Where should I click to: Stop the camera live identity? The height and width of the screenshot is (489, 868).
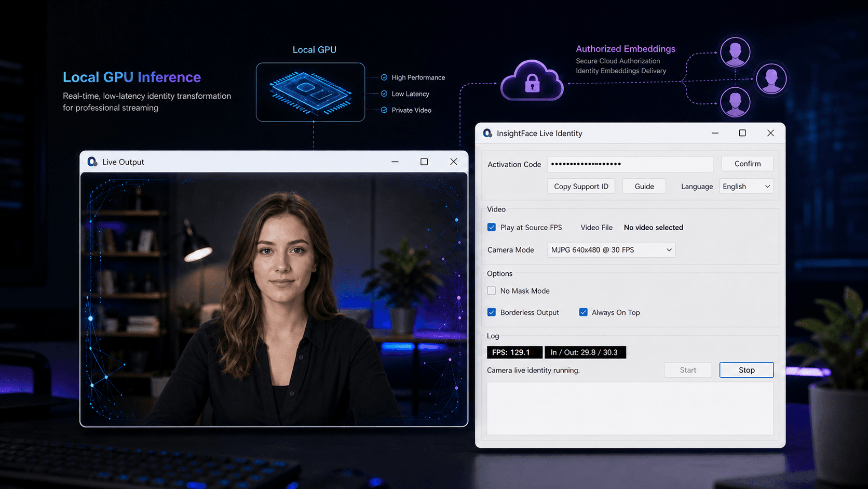click(x=747, y=370)
